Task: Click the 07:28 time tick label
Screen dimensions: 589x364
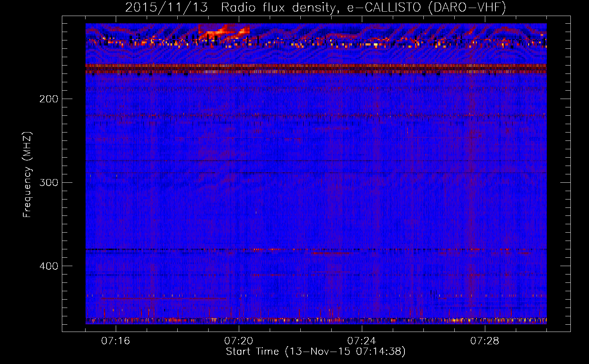Action: [x=485, y=341]
